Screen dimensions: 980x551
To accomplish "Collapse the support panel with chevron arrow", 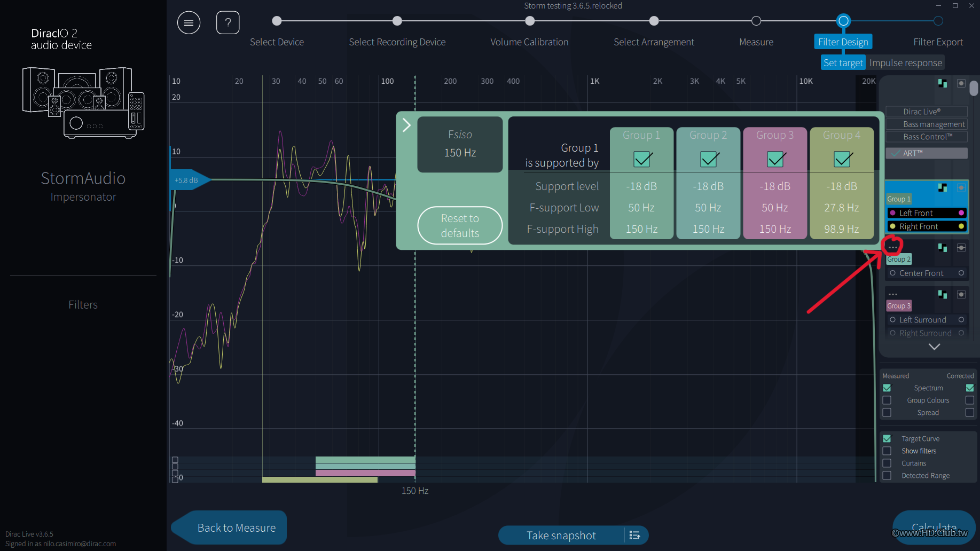I will pyautogui.click(x=406, y=125).
